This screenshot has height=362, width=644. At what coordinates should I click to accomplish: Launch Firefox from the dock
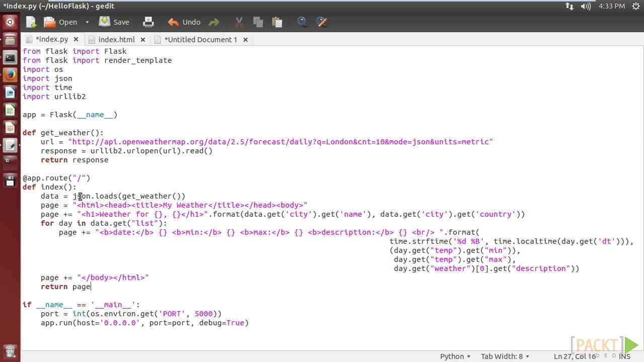(10, 75)
